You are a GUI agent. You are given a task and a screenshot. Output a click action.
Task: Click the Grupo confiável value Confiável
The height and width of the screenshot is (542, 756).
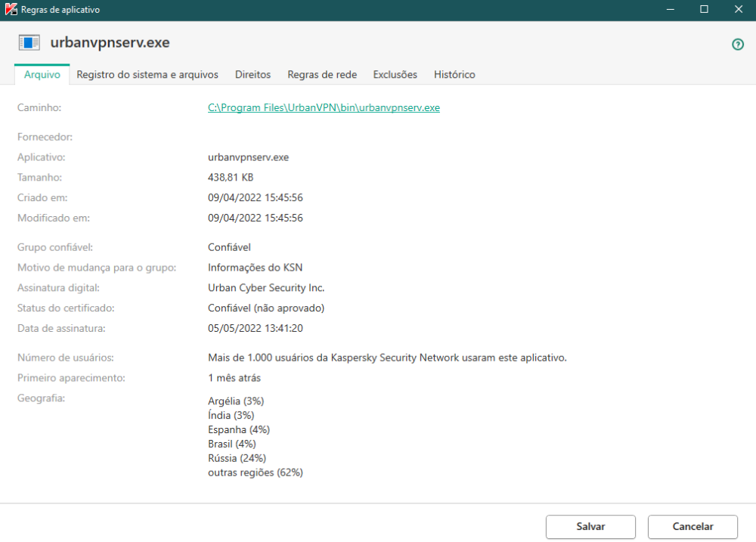tap(229, 247)
